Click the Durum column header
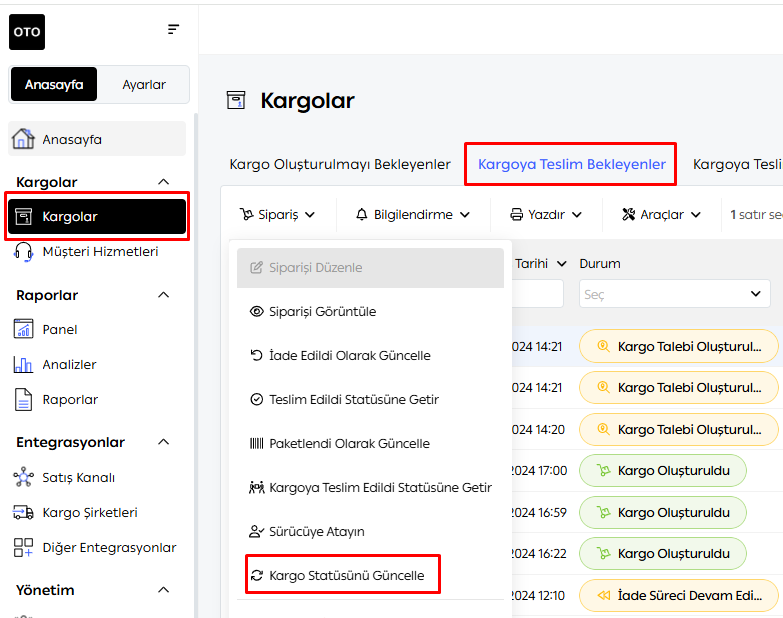This screenshot has height=618, width=783. click(x=600, y=264)
